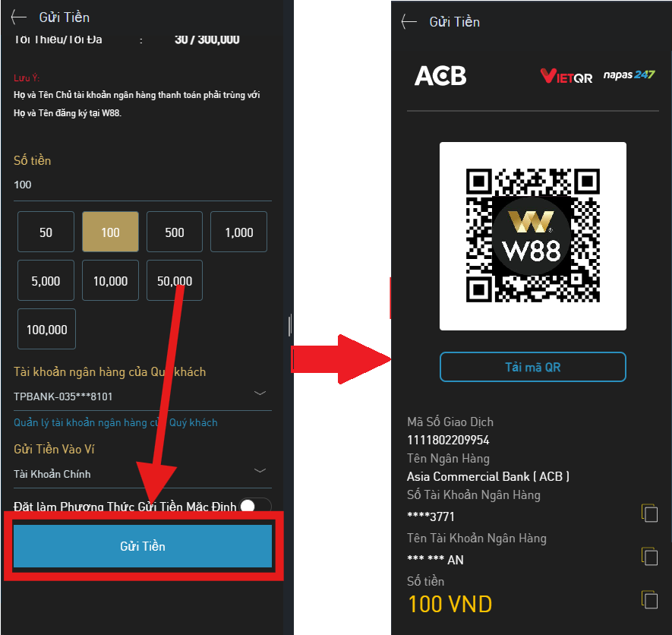The image size is (672, 635).
Task: Open bank account management link
Action: [115, 422]
